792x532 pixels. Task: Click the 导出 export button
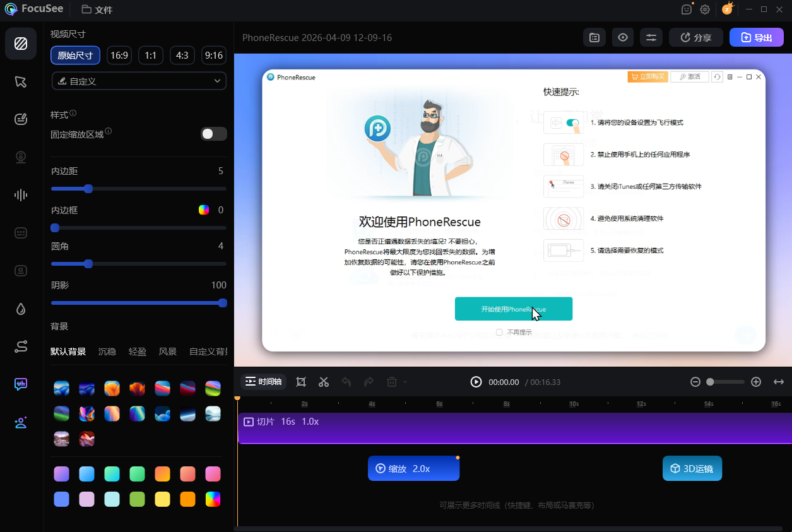(757, 38)
